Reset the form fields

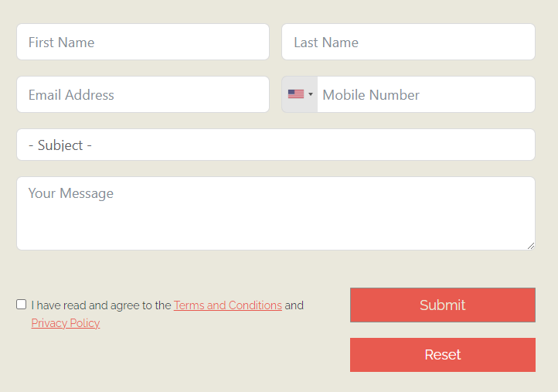point(443,355)
